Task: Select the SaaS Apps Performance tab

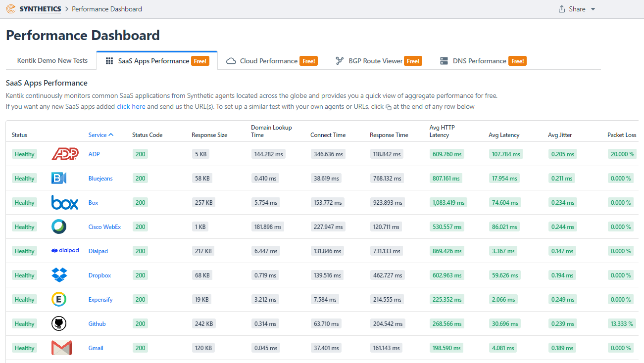Action: [x=157, y=61]
